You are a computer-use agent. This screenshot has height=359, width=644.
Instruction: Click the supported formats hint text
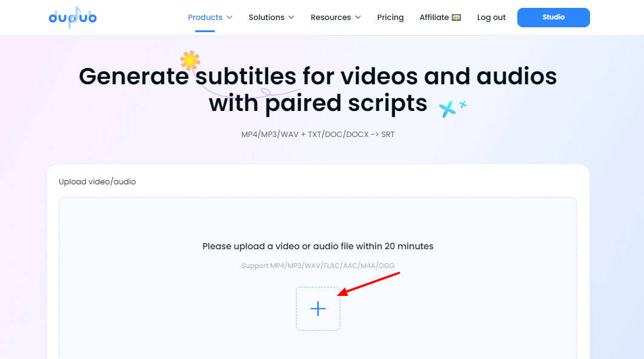click(318, 266)
